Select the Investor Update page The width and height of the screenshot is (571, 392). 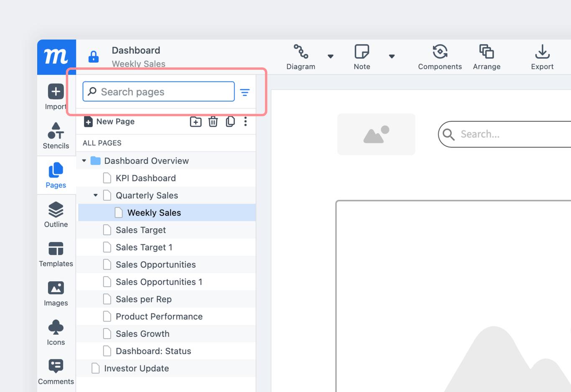[167, 368]
